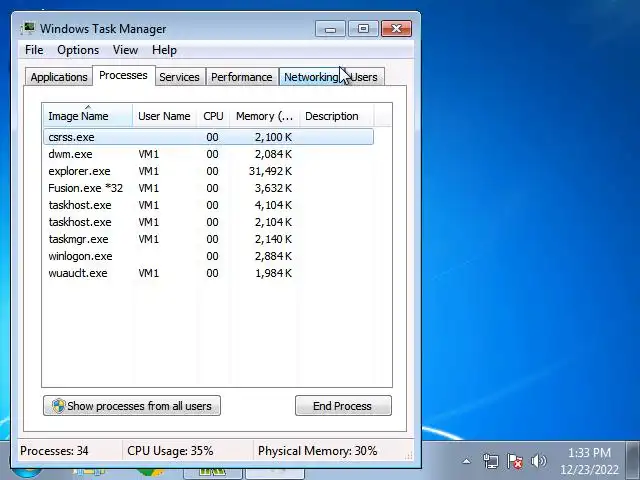Click the End Process button
The image size is (640, 480).
pos(343,406)
